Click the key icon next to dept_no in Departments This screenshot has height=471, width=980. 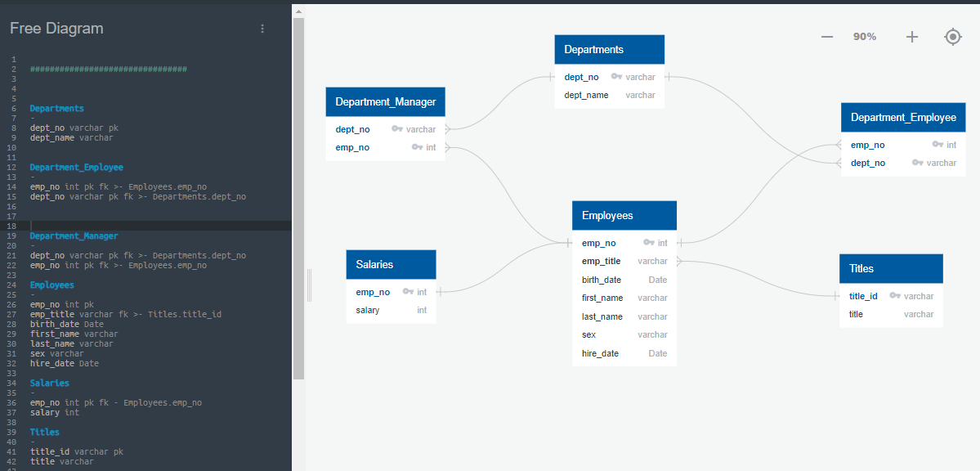619,76
